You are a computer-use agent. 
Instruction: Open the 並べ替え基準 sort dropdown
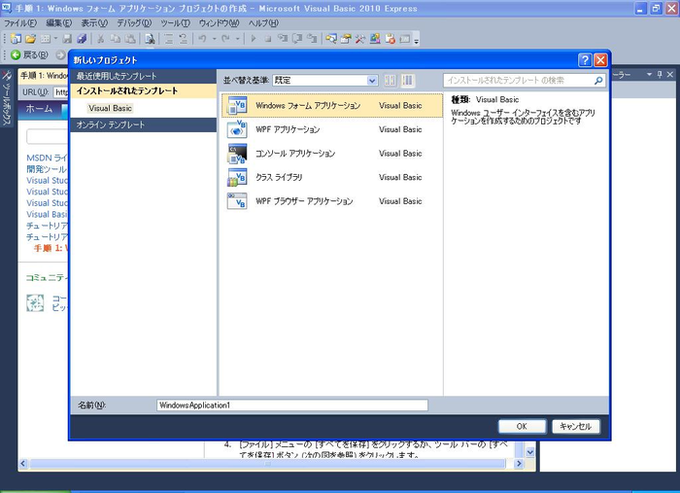click(x=325, y=80)
